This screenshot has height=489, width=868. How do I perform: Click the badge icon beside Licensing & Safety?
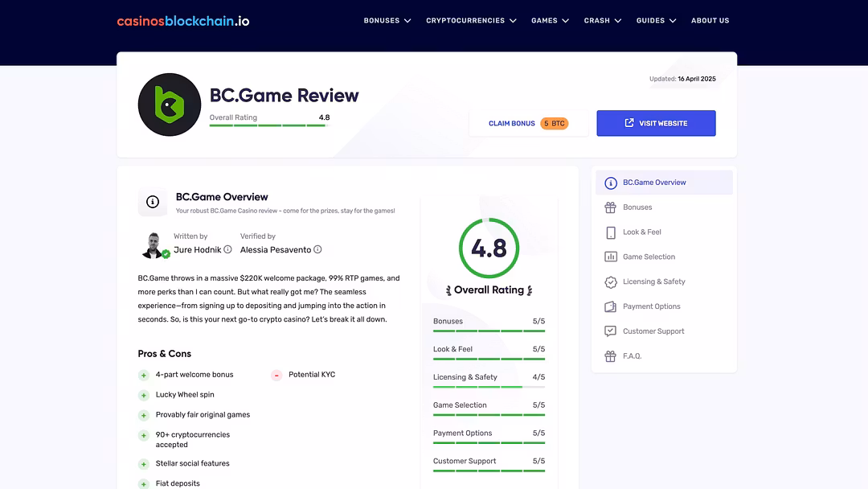pyautogui.click(x=611, y=281)
